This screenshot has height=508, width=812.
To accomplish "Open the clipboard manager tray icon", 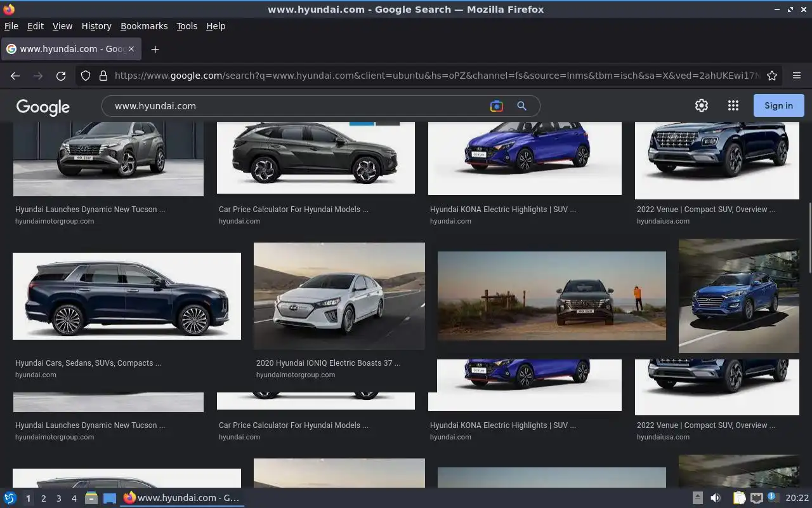I will [x=739, y=498].
